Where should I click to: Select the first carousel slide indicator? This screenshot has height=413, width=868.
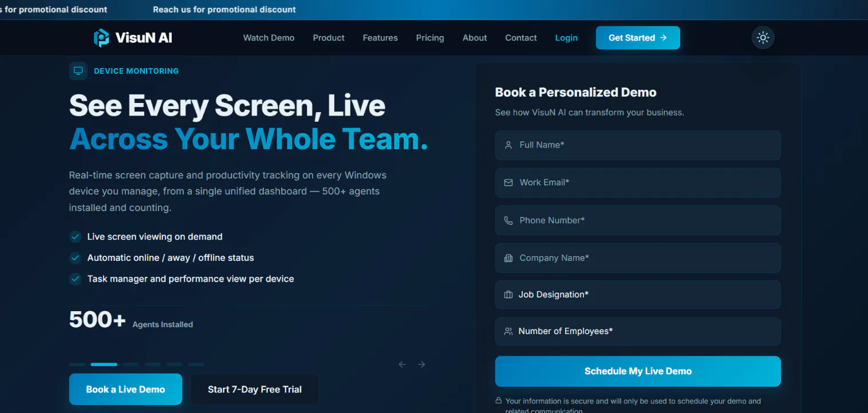tap(77, 364)
